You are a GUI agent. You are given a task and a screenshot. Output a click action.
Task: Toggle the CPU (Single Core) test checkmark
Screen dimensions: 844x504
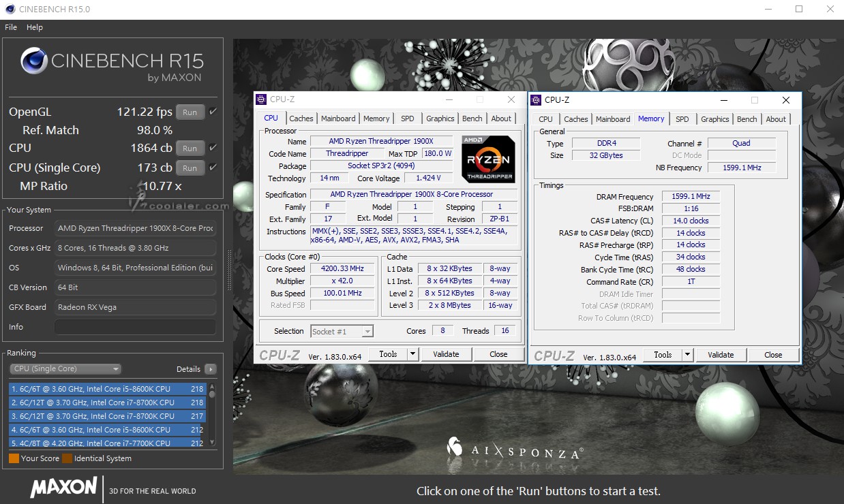213,168
